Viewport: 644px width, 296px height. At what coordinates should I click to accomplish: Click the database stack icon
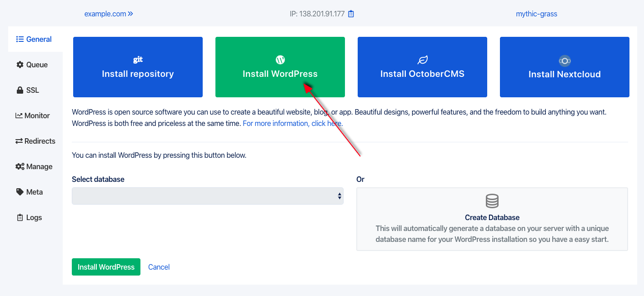coord(492,201)
